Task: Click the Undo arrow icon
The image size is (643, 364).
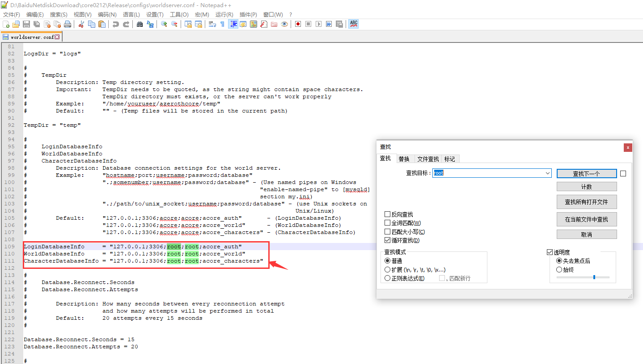Action: [116, 24]
